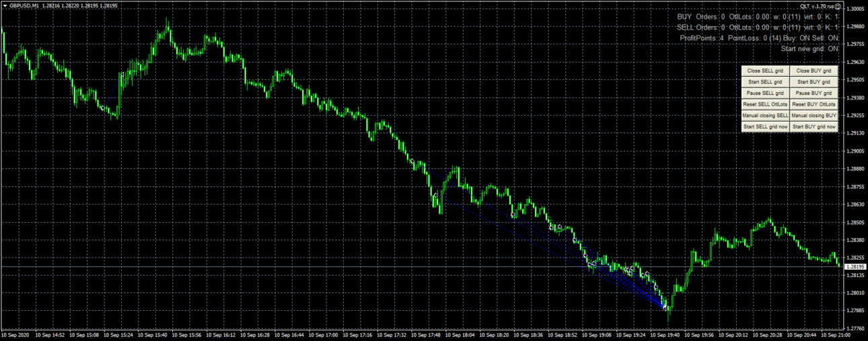Click the ProfitPoints: 4 info line
The width and height of the screenshot is (868, 341).
point(760,38)
